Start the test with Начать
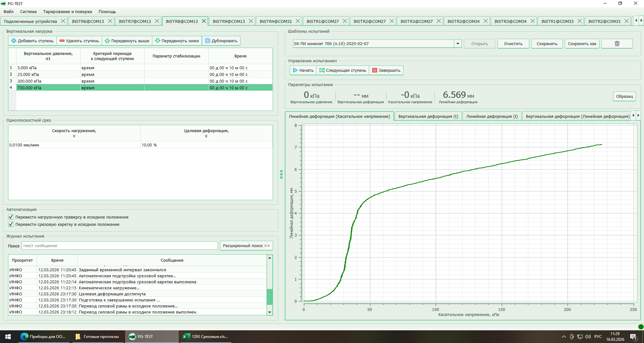 pyautogui.click(x=303, y=70)
